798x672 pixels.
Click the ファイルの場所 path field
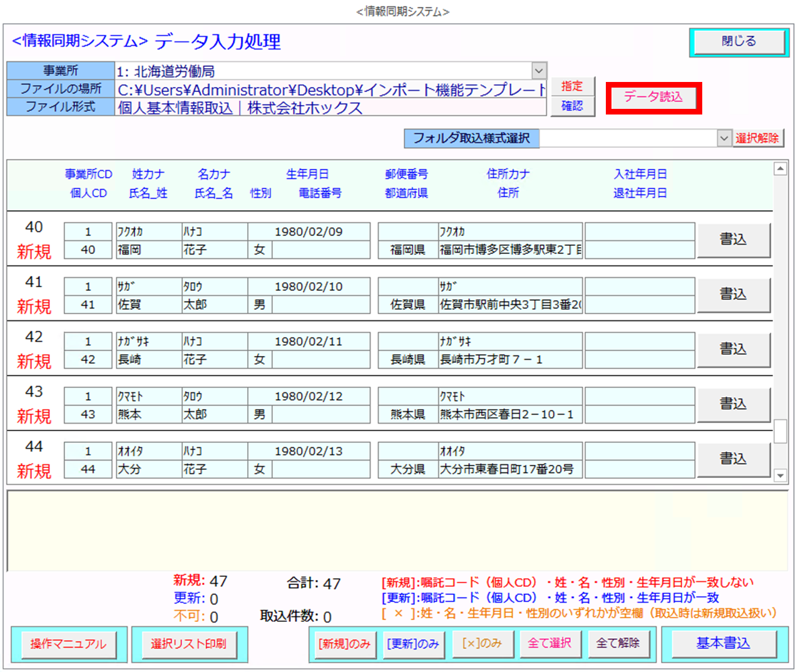330,89
